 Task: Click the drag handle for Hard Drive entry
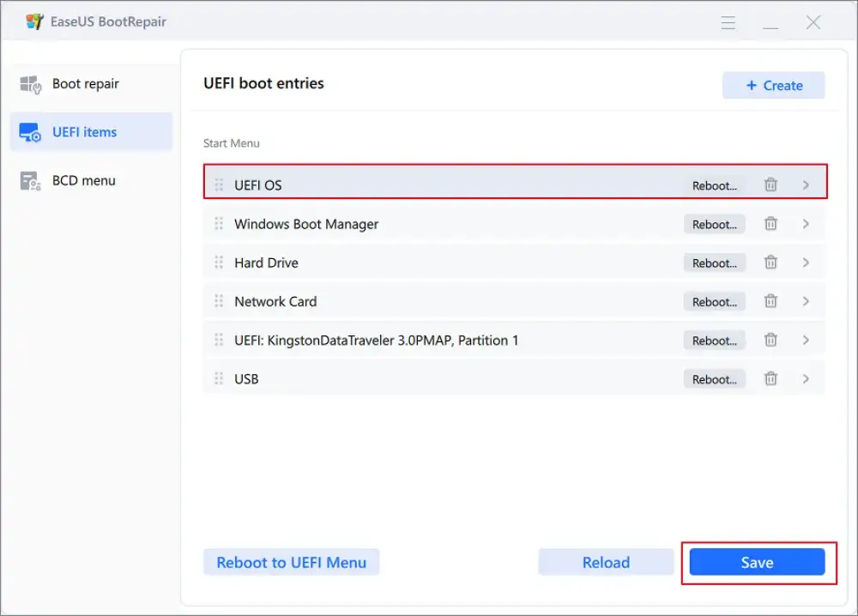tap(218, 262)
